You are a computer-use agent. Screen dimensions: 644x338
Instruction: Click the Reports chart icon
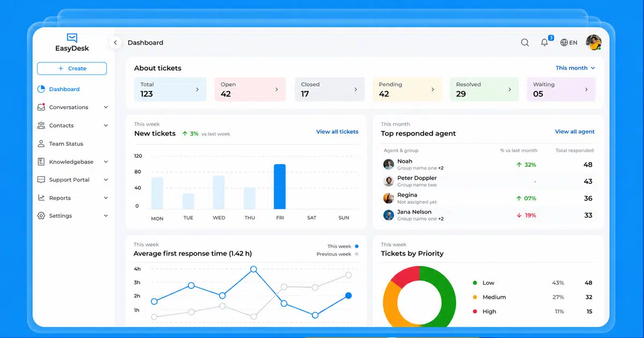41,198
